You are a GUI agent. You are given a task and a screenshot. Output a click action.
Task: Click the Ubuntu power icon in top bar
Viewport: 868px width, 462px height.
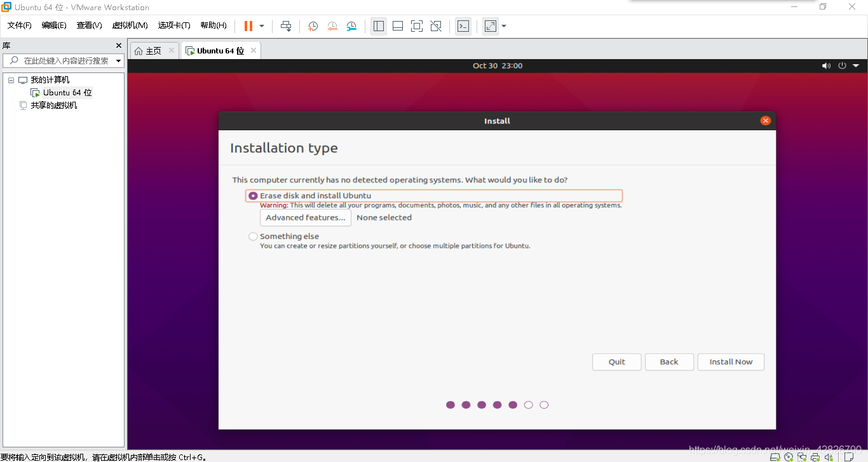[842, 66]
